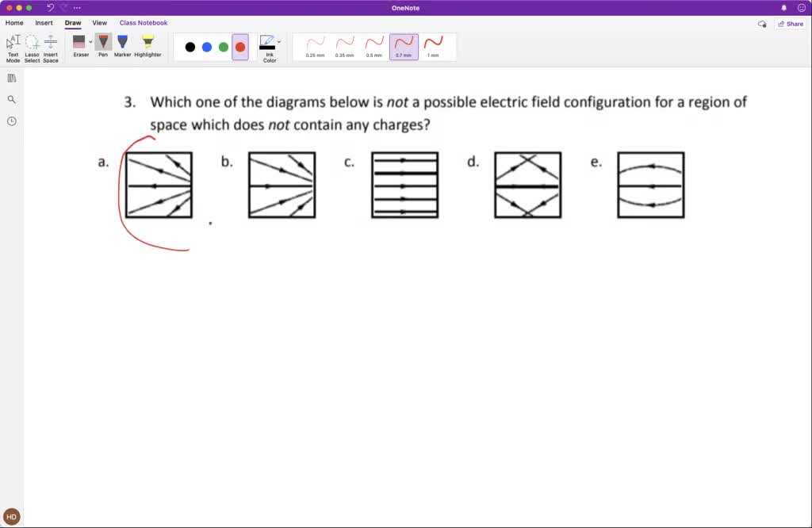Select the Lasso Select tool

(x=32, y=47)
